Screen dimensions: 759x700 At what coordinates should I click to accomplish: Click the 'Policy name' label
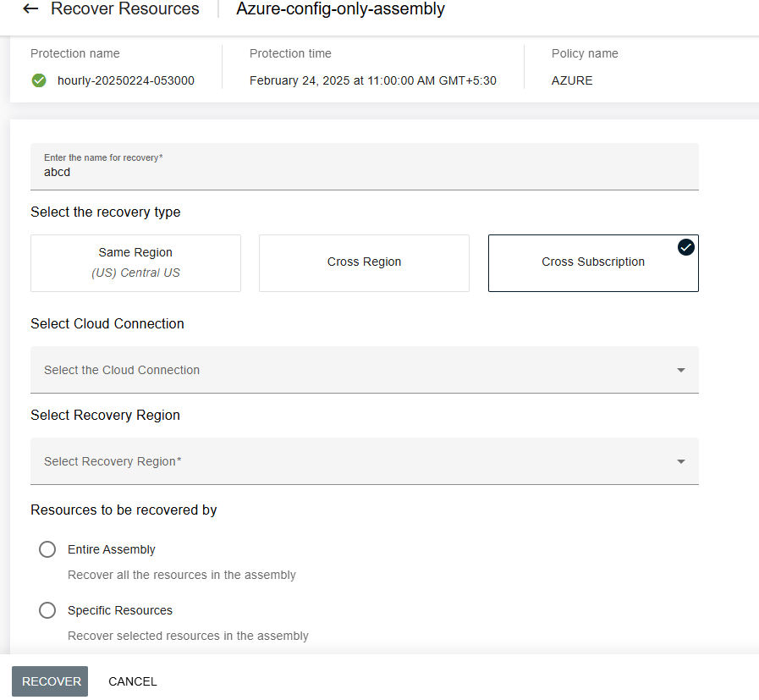(x=585, y=53)
